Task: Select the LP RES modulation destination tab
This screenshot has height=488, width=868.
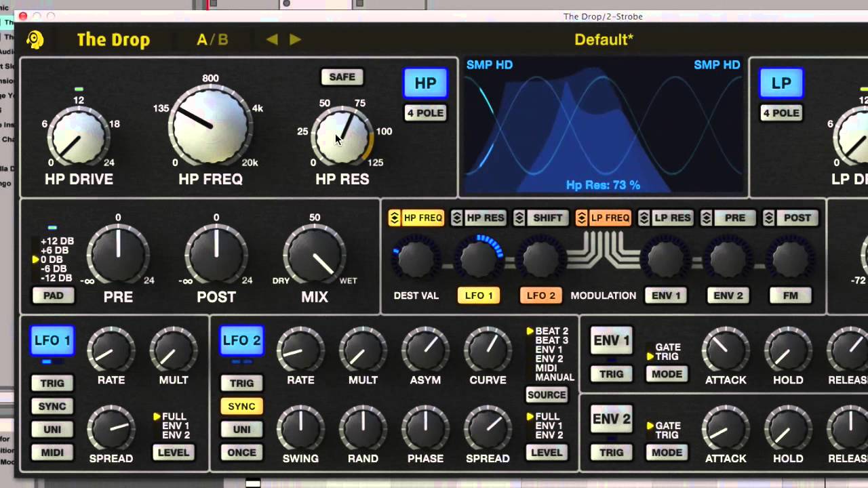Action: click(x=673, y=218)
